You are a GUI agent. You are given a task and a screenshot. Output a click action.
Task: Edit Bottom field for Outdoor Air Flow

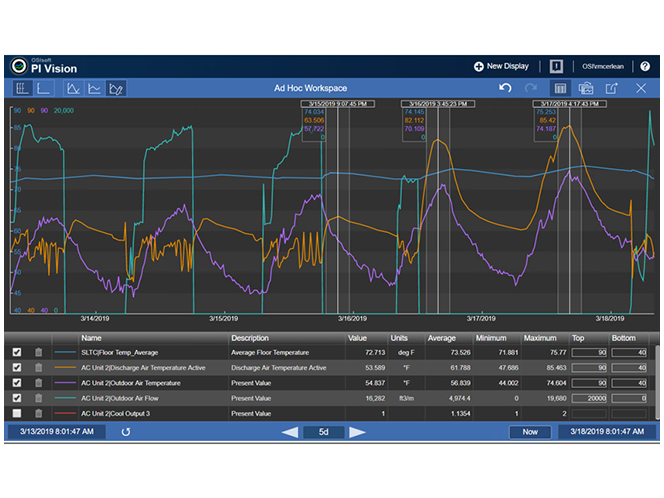629,398
